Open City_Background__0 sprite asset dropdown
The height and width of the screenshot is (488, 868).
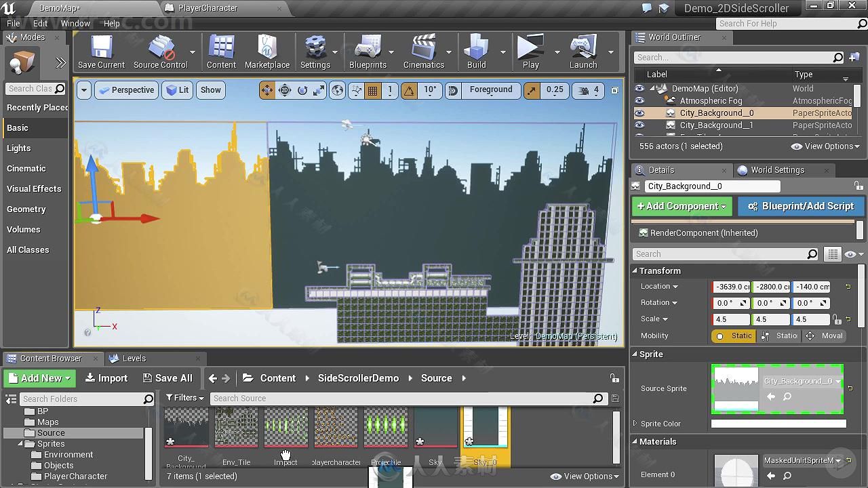coord(802,381)
